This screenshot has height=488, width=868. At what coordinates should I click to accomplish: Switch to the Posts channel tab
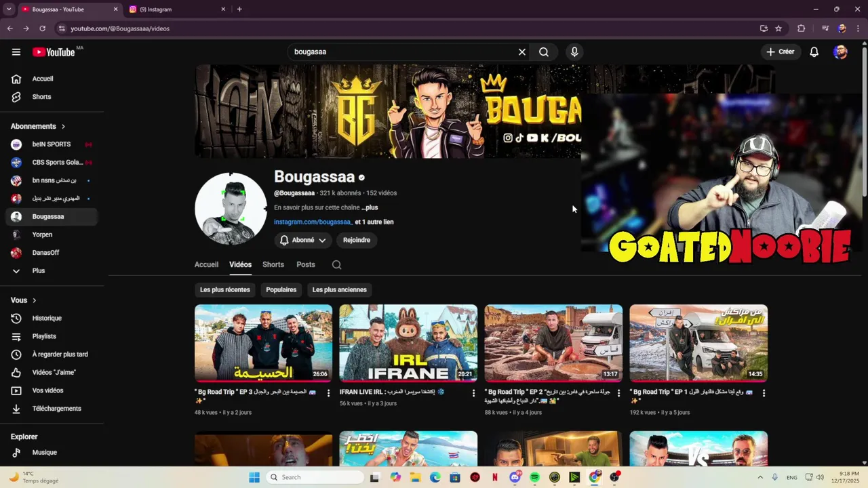[306, 264]
